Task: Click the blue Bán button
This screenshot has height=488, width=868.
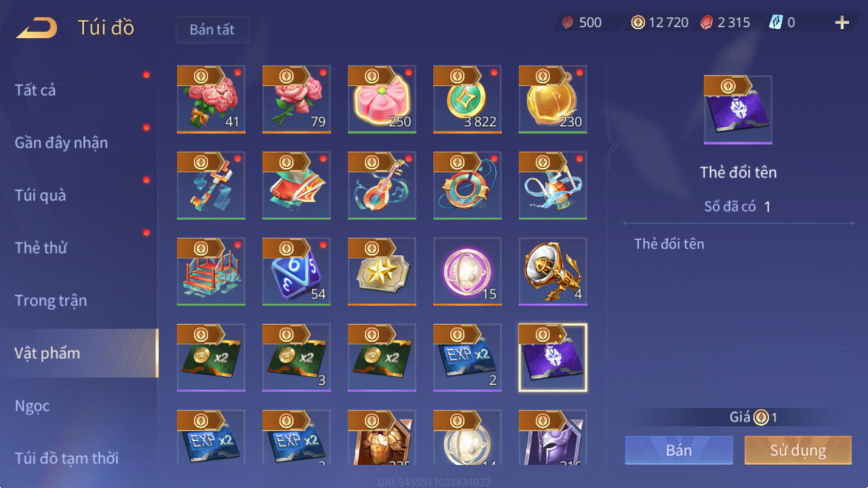Action: point(679,450)
